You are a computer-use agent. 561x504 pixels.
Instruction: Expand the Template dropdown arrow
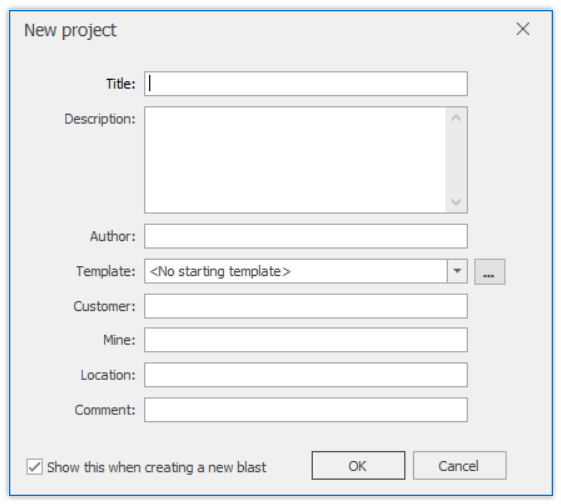(x=457, y=271)
